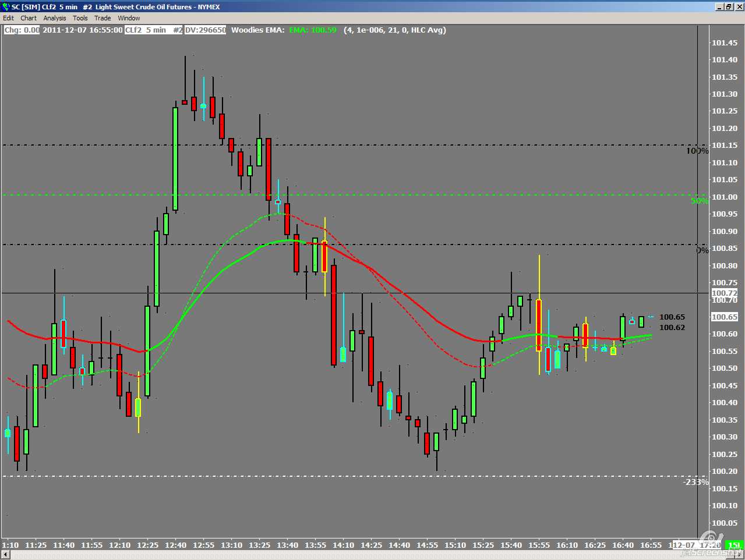Click the 15:10 time axis label
Image resolution: width=745 pixels, height=560 pixels.
[x=455, y=545]
